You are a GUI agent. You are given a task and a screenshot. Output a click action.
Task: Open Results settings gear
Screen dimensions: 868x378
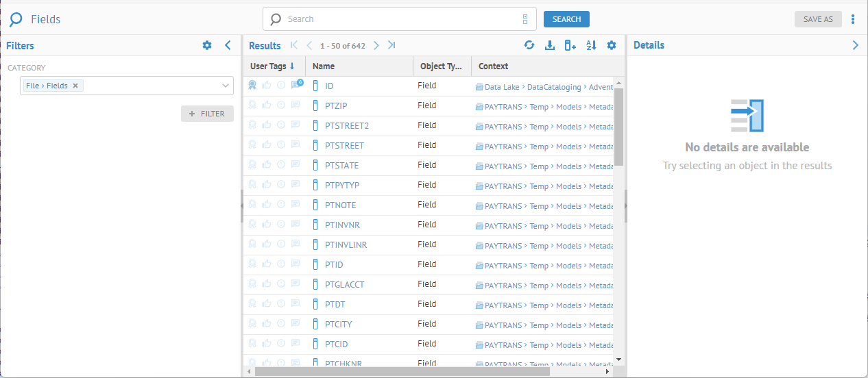[x=612, y=45]
